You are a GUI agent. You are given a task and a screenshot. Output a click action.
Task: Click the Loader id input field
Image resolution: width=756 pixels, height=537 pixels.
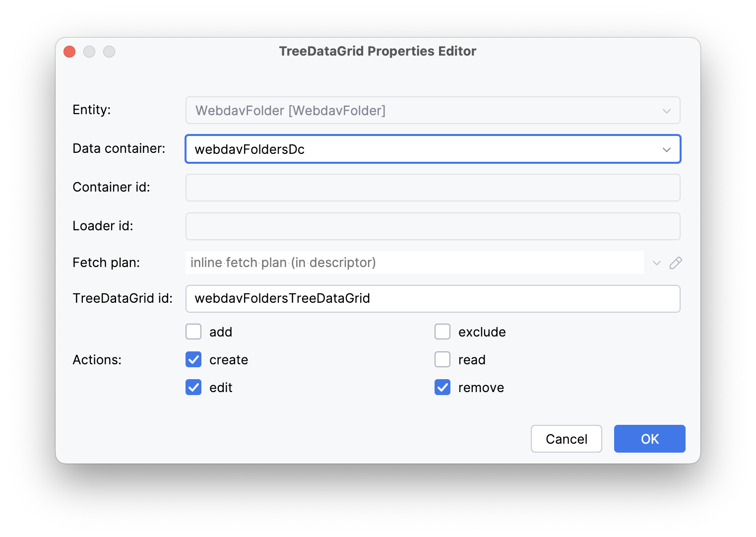click(x=432, y=226)
